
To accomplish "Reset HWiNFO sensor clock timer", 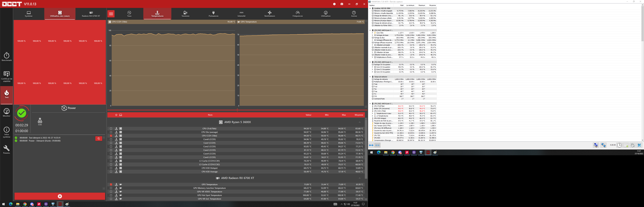I will (x=619, y=145).
